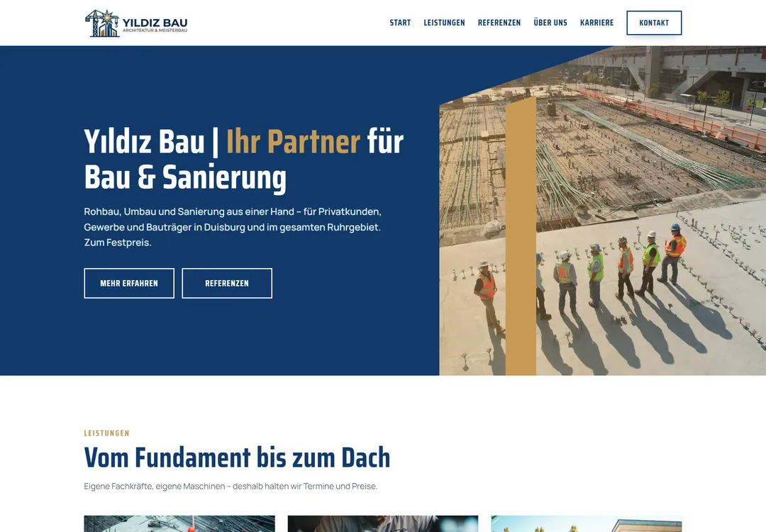The height and width of the screenshot is (532, 766).
Task: Click the 'Eigene Fachkräfte, eigene Maschinen' subtitle
Action: pos(231,486)
